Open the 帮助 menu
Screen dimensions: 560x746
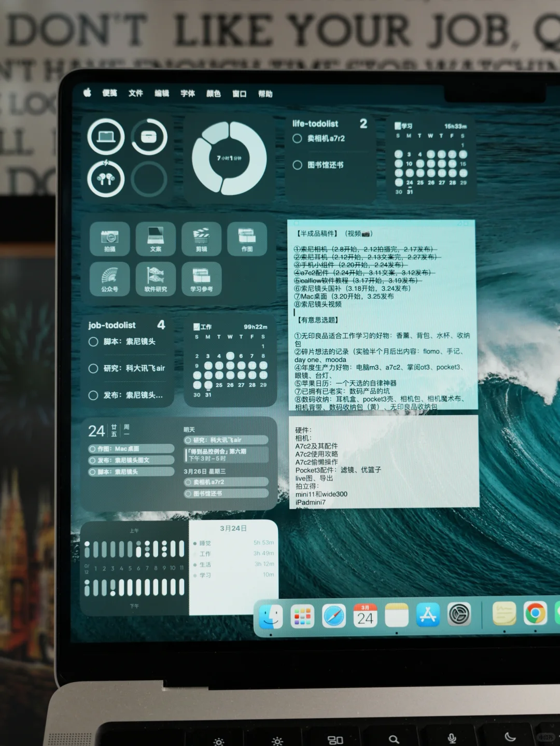pyautogui.click(x=266, y=94)
